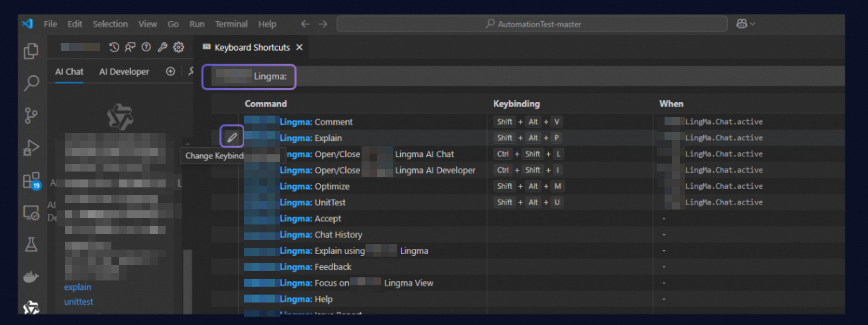Click the chat history clock icon
Screen dimensions: 868x325
(x=114, y=47)
